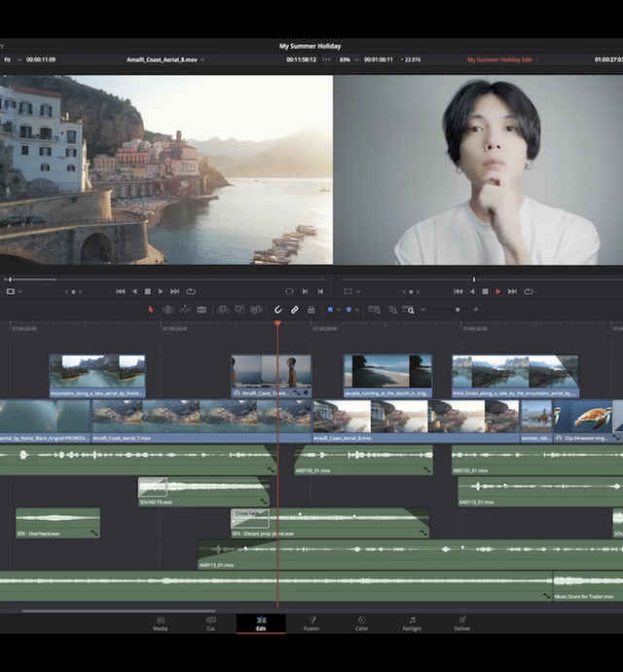Select the red arrow Selection mode tool

[x=151, y=310]
